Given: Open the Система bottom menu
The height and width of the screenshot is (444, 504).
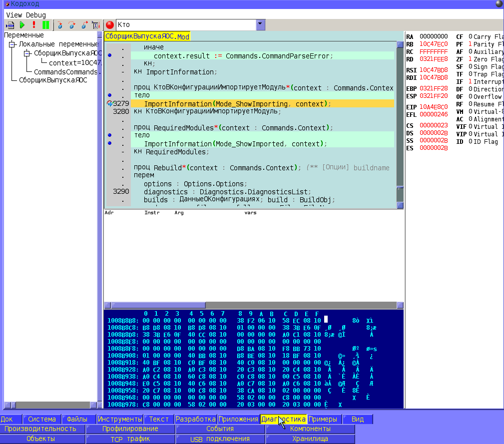Looking at the screenshot, I should (42, 419).
